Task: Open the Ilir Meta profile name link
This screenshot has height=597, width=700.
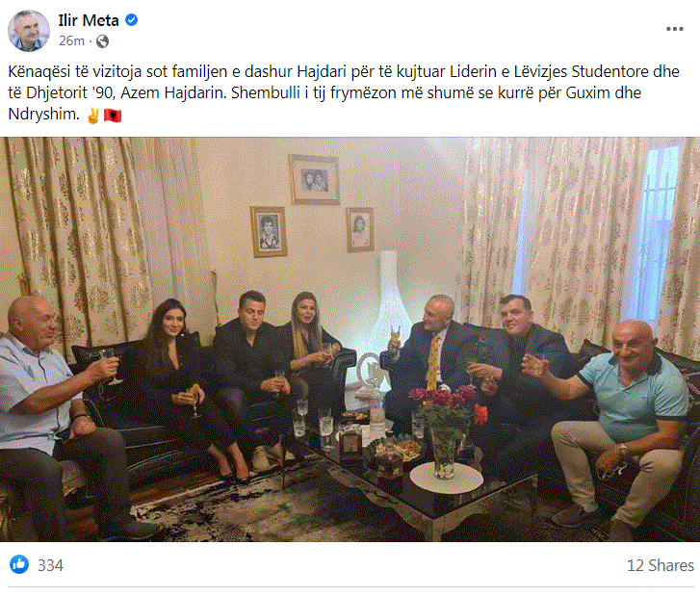Action: pyautogui.click(x=89, y=20)
